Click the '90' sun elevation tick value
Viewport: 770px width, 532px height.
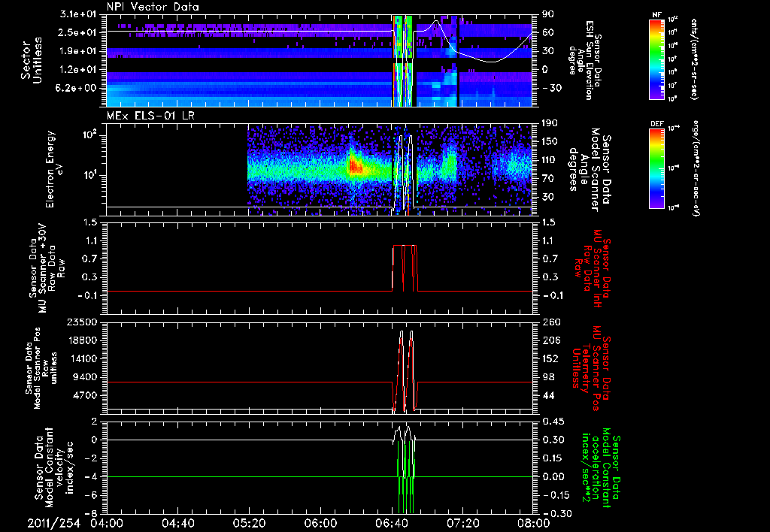pyautogui.click(x=547, y=14)
